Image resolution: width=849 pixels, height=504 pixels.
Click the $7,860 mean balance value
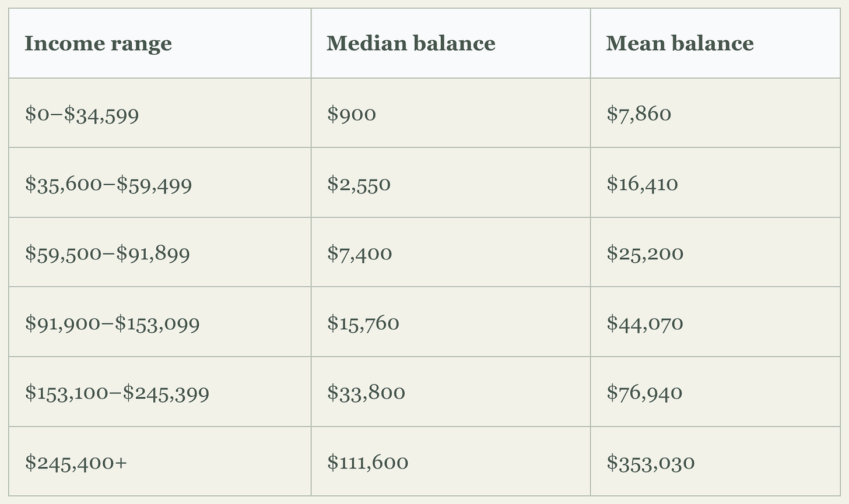639,114
